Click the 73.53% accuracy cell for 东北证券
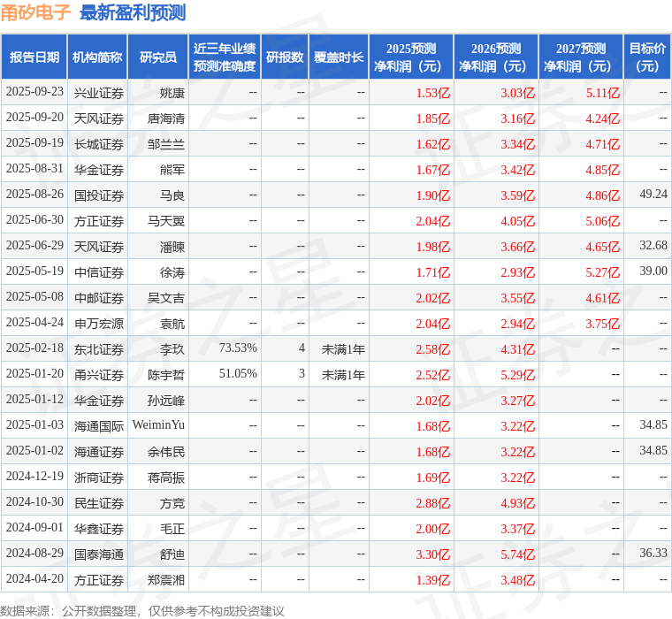672x619 pixels. (238, 348)
